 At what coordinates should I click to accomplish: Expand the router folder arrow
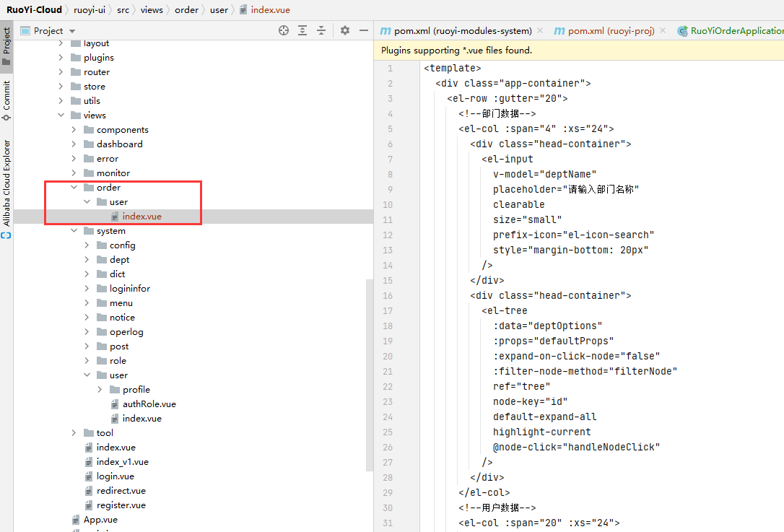(x=61, y=72)
